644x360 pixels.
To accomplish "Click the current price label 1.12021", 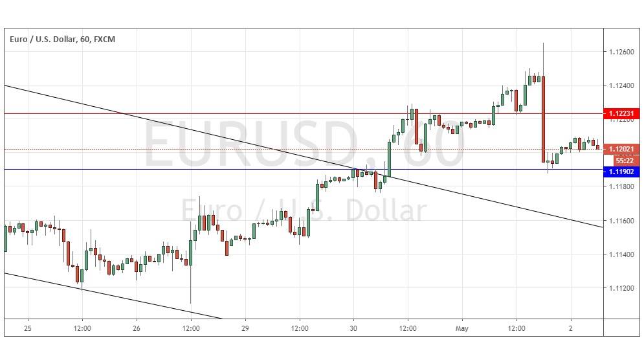I will pos(623,149).
